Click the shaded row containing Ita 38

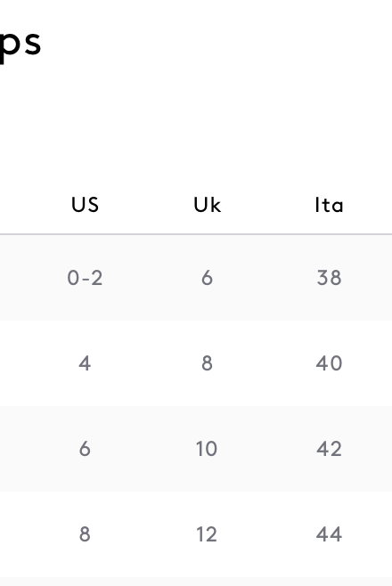196,278
